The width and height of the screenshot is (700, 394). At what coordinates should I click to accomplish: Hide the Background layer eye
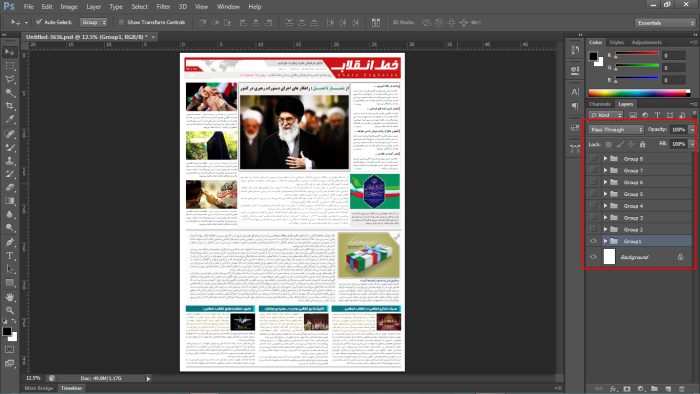pyautogui.click(x=593, y=257)
